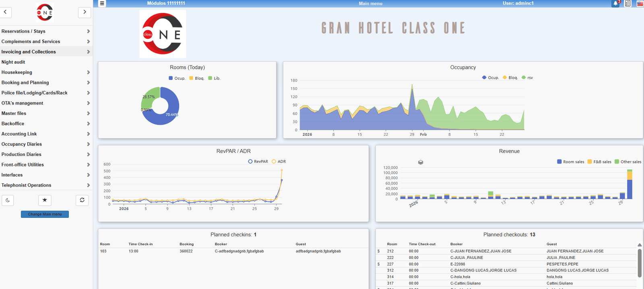Expand the Housekeeping menu
This screenshot has width=644, height=289.
[46, 72]
